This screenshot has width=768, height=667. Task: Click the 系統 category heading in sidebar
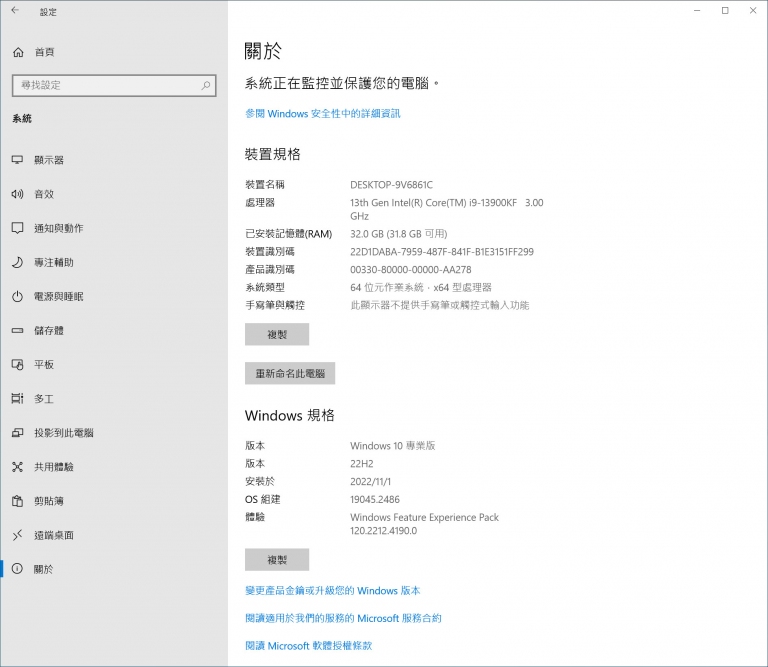point(22,119)
